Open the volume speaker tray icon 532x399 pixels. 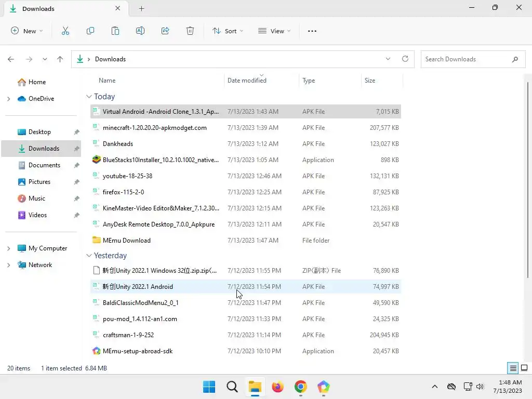[480, 387]
